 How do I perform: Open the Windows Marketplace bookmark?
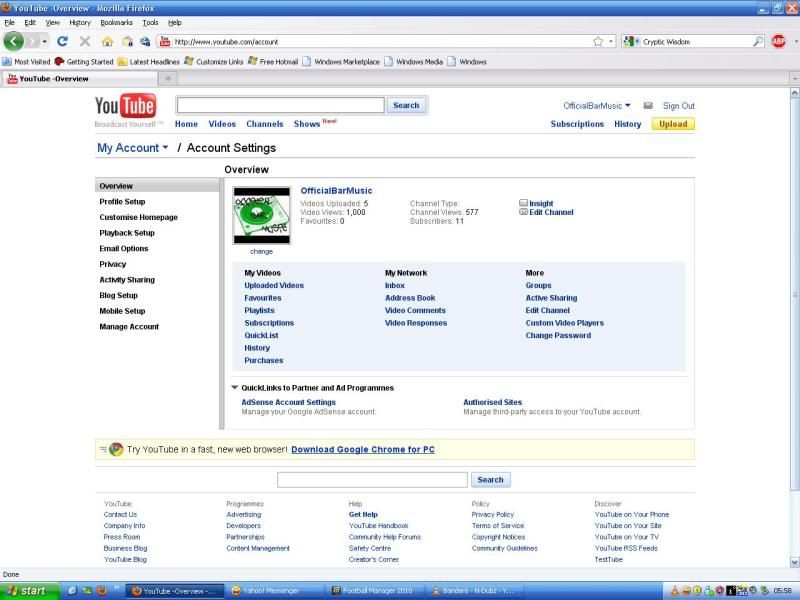click(x=341, y=62)
